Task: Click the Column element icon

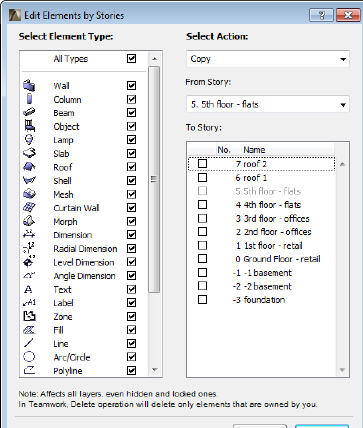Action: tap(29, 99)
